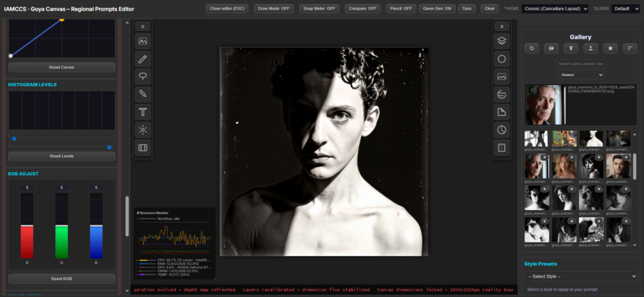
Task: Click Reset Curves
Action: 62,67
